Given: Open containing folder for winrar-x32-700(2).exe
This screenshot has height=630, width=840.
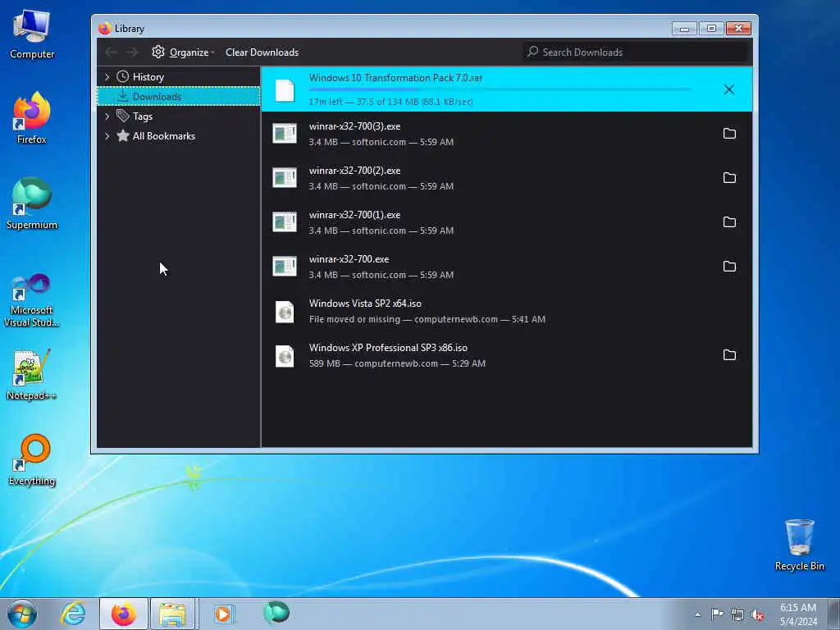Looking at the screenshot, I should [x=729, y=178].
